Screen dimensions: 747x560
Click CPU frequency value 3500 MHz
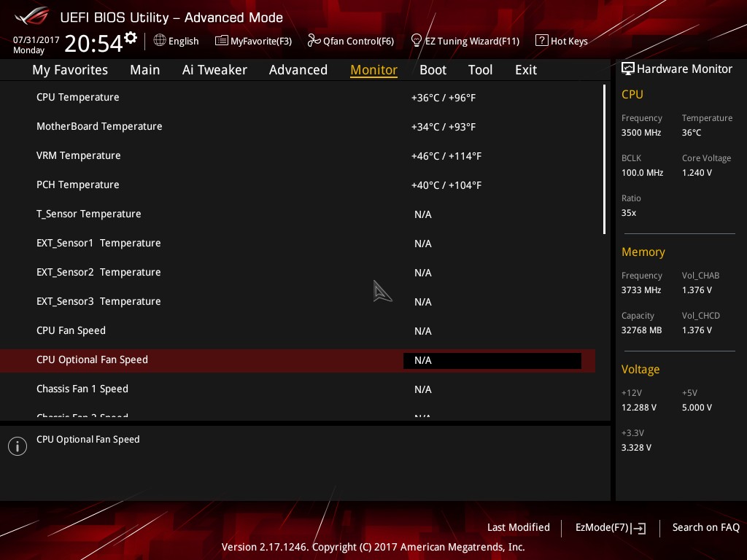pyautogui.click(x=641, y=133)
